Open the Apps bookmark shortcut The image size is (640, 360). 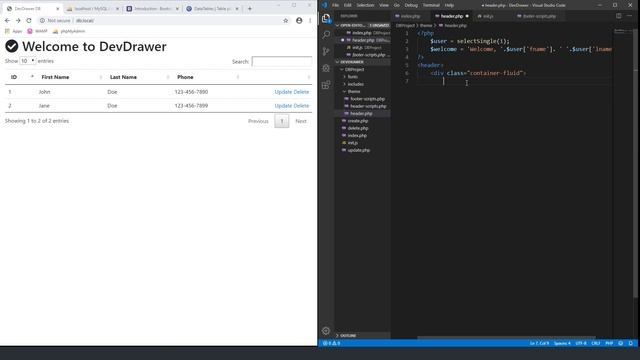click(13, 31)
